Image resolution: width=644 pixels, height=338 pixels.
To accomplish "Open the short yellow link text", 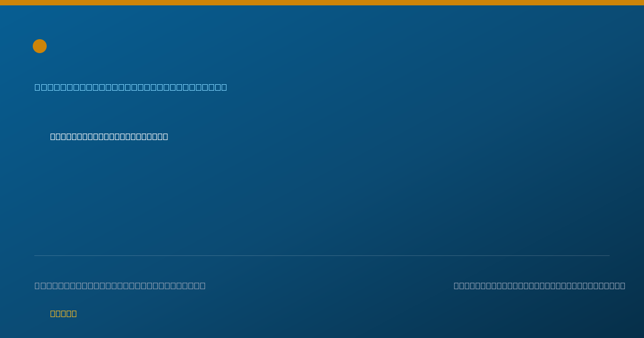I will point(63,313).
